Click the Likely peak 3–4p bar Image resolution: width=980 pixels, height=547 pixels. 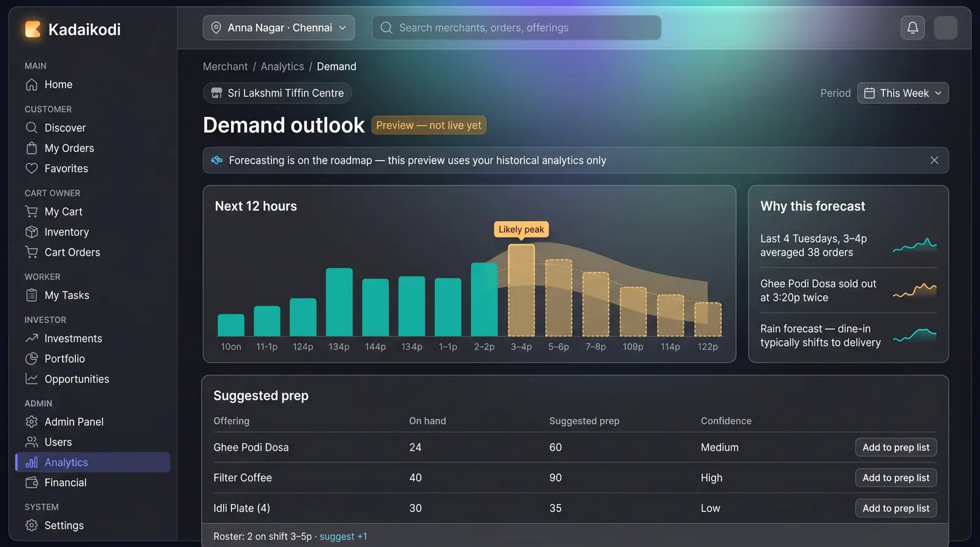[x=521, y=290]
